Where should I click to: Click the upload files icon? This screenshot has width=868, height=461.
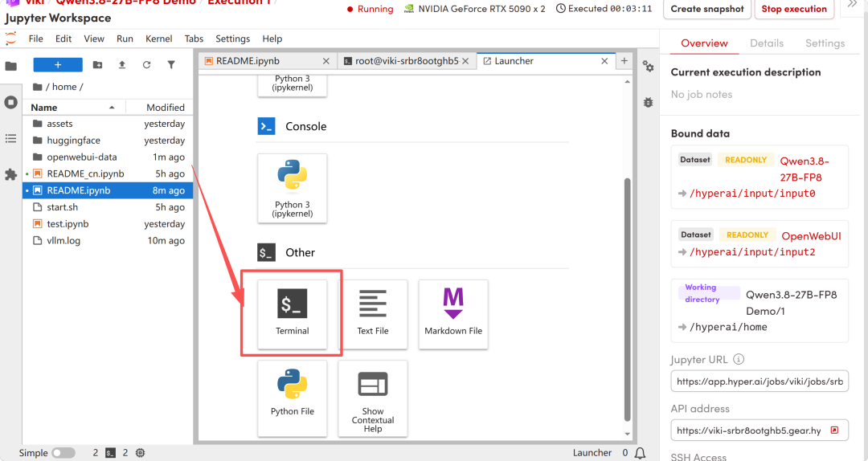(122, 65)
